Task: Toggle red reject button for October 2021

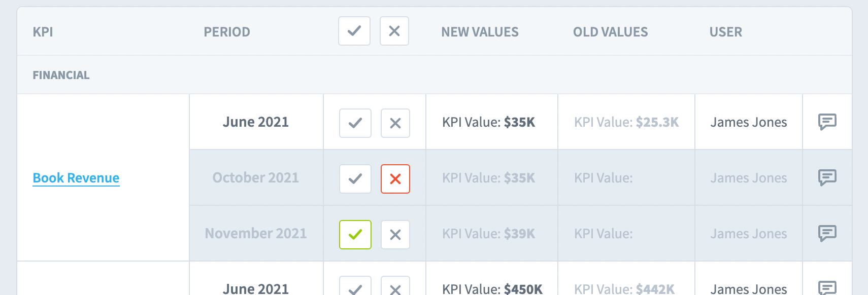Action: pyautogui.click(x=395, y=179)
